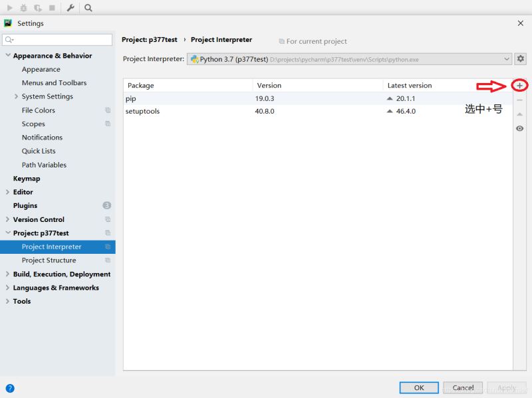The width and height of the screenshot is (532, 398).
Task: Open Keymap settings
Action: click(27, 178)
